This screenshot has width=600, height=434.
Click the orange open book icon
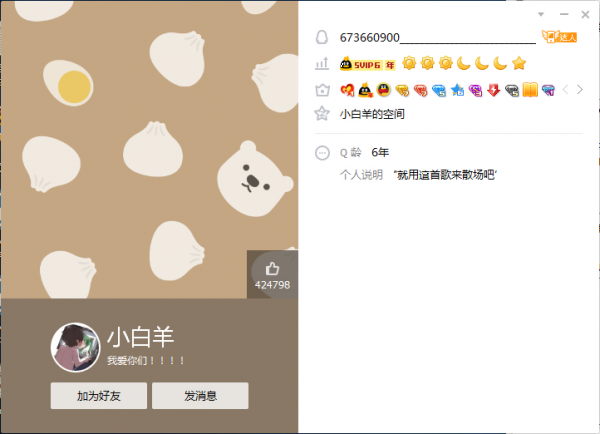(530, 90)
